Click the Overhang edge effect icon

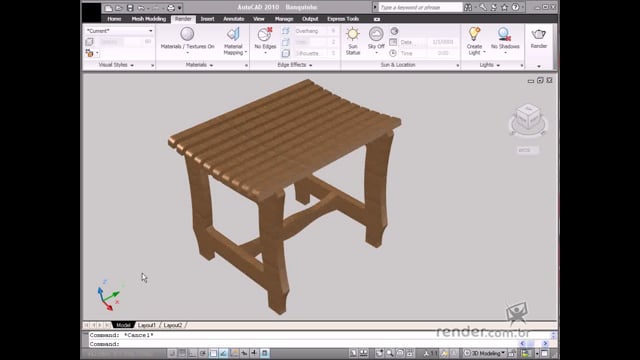[286, 31]
